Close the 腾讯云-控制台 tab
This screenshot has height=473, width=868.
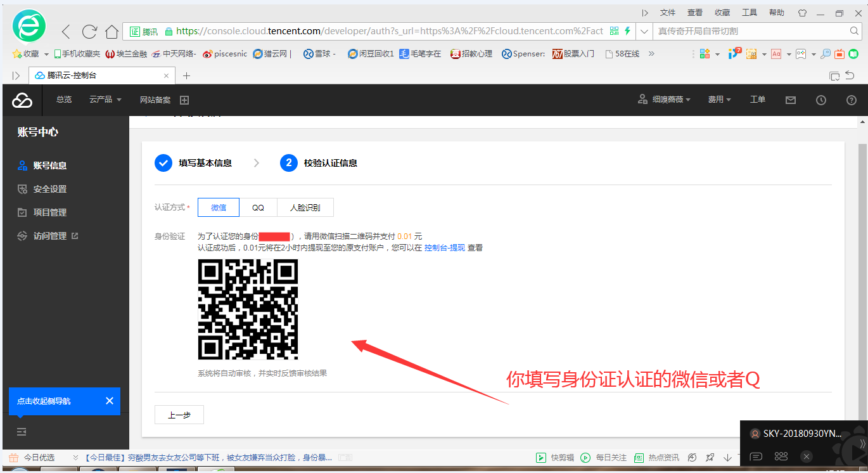coord(167,75)
